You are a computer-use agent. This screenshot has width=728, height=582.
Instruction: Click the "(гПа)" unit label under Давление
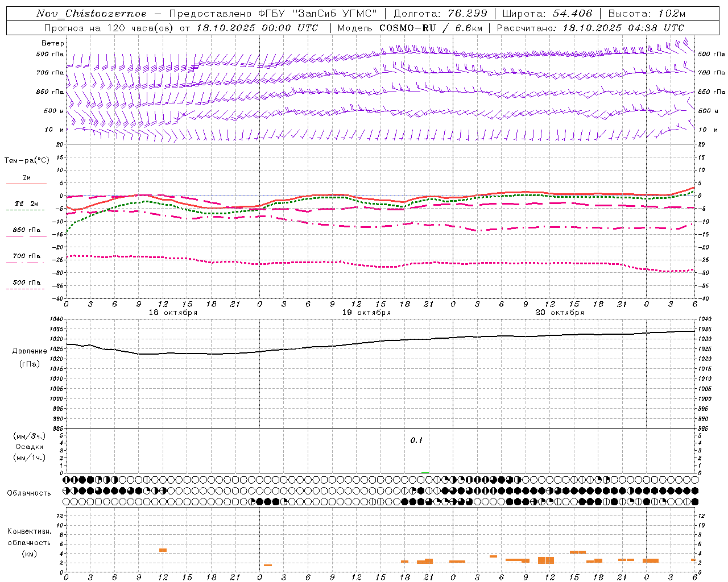click(x=30, y=364)
